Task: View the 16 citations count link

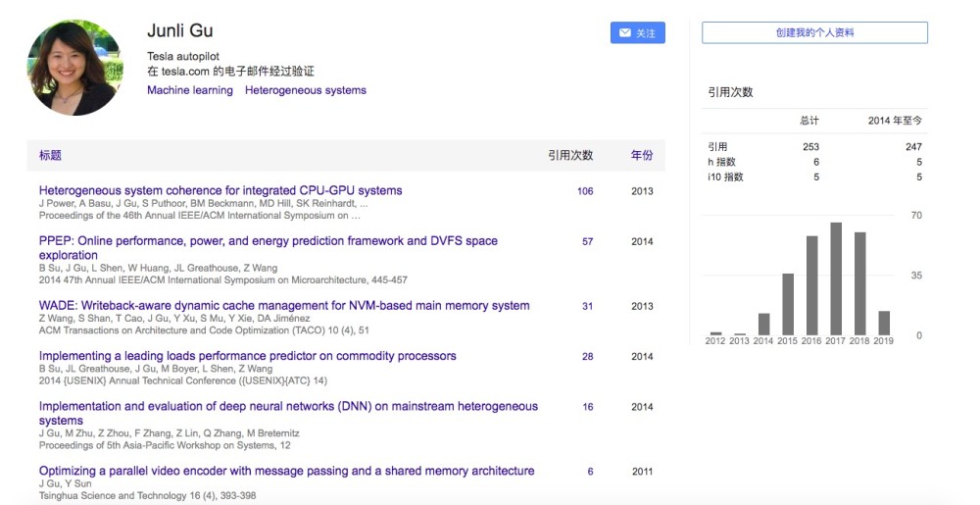Action: coord(587,406)
